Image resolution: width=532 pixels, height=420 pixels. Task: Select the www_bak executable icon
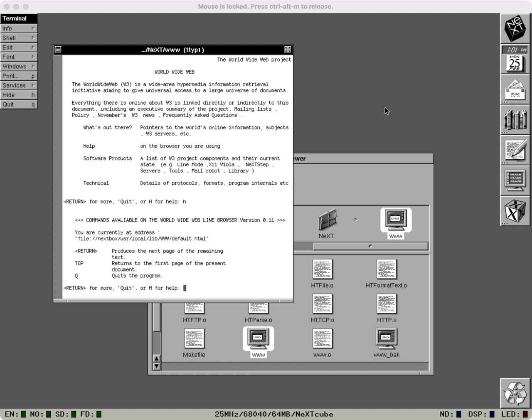tap(387, 338)
